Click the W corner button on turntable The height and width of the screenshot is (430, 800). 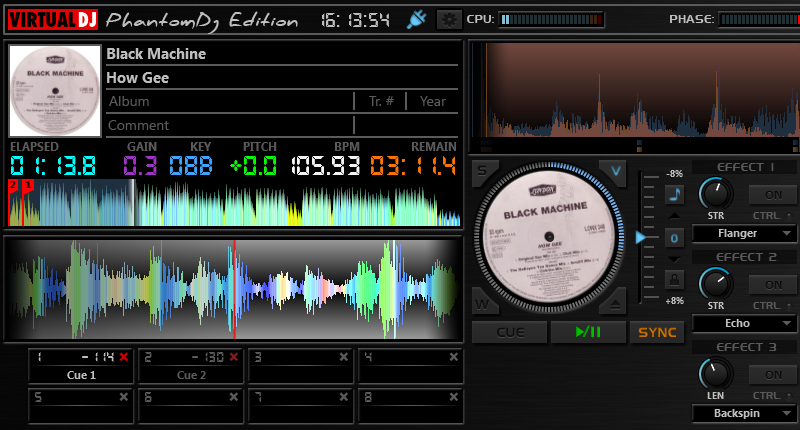tap(483, 304)
